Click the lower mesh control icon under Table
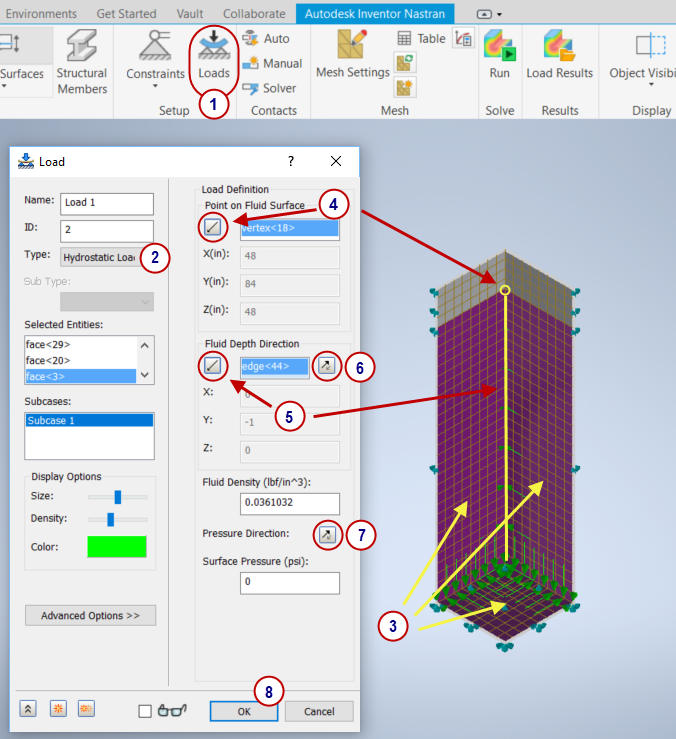676x739 pixels. 404,88
